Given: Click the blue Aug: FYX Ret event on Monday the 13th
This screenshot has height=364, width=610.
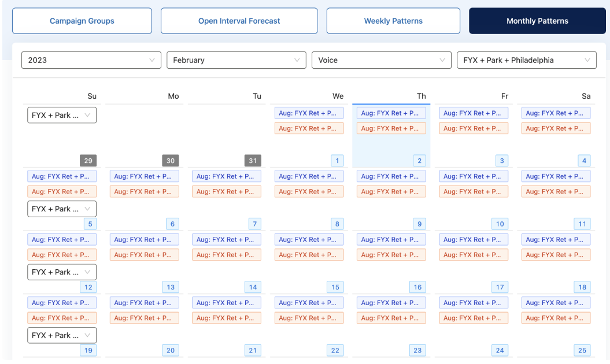Looking at the screenshot, I should click(144, 302).
